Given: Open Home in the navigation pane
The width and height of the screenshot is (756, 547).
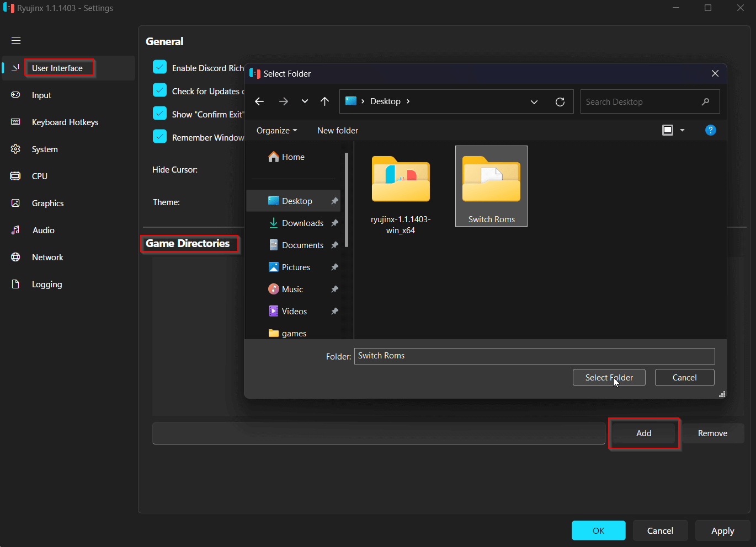Looking at the screenshot, I should [x=293, y=157].
